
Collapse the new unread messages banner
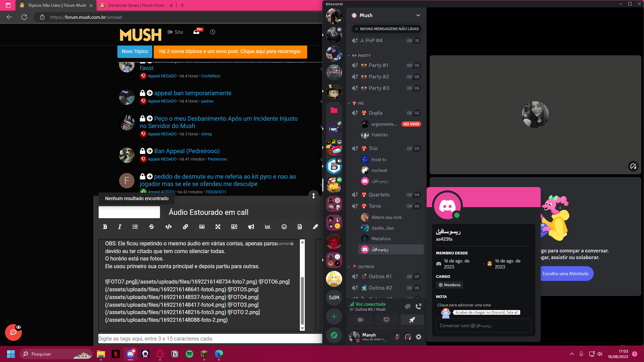click(x=386, y=29)
